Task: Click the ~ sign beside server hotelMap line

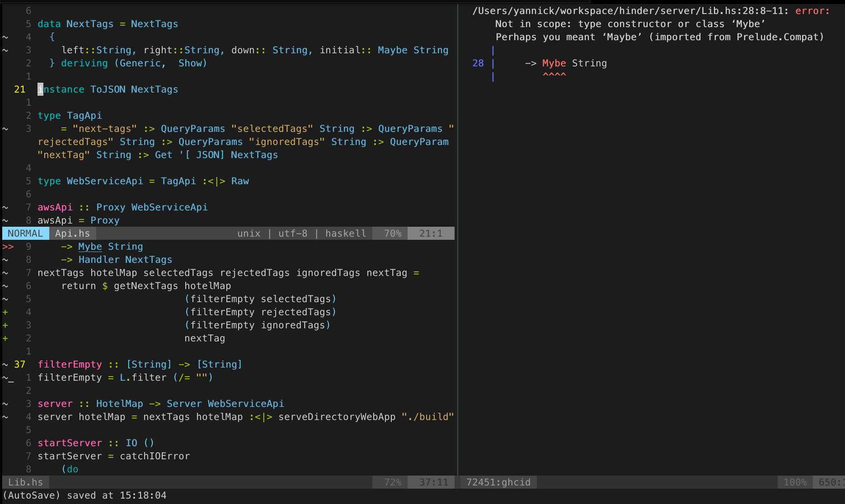Action: (5, 417)
